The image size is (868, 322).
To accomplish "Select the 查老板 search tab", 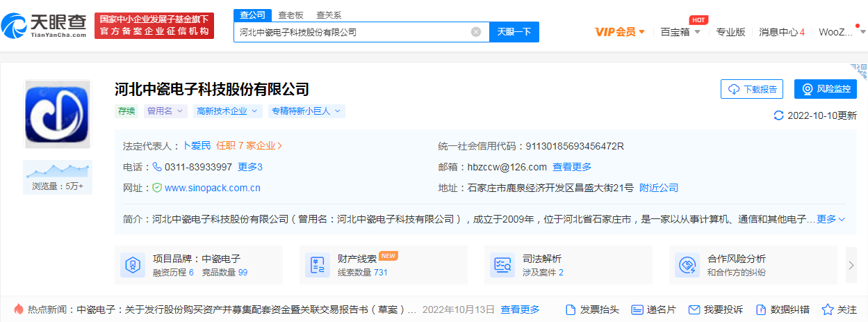I will coord(290,15).
